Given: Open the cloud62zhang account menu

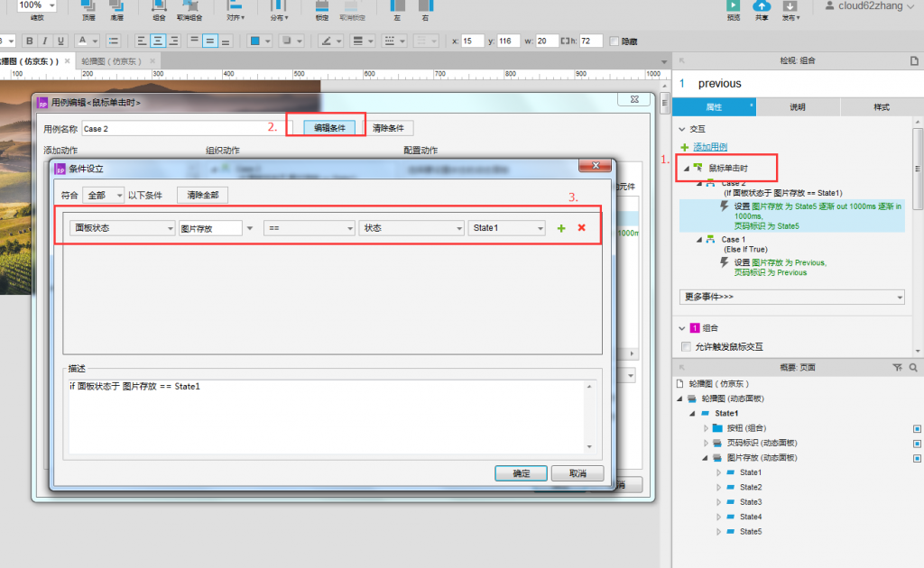Looking at the screenshot, I should pos(871,6).
